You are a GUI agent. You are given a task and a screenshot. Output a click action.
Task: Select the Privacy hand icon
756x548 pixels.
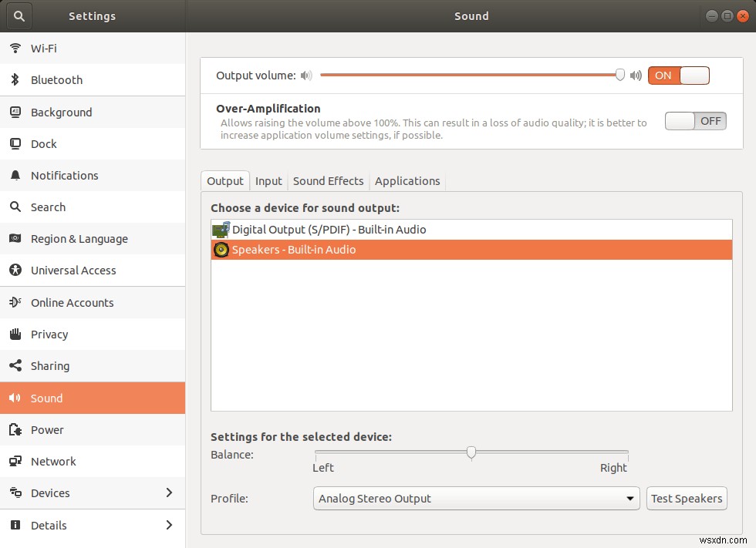[x=16, y=334]
